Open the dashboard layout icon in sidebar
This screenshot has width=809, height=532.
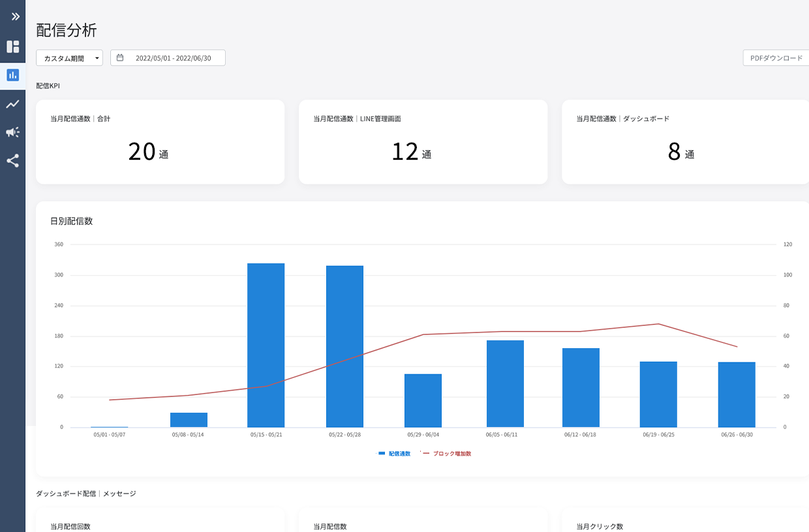pyautogui.click(x=12, y=47)
